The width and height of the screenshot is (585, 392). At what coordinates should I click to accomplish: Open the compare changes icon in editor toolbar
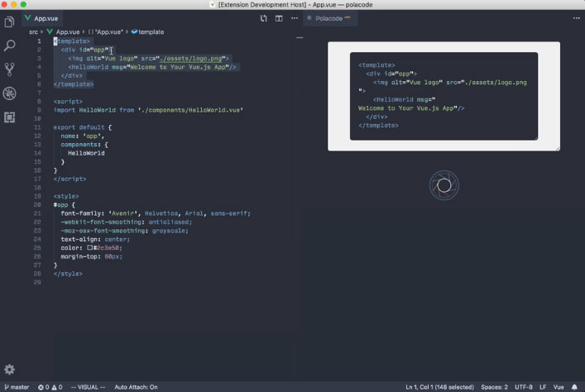[x=264, y=17]
